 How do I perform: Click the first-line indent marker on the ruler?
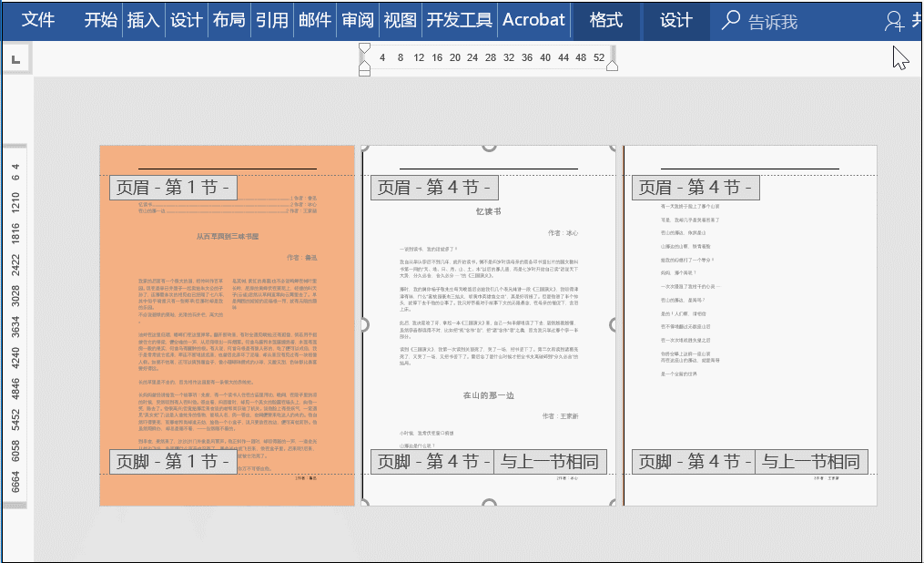[x=364, y=48]
